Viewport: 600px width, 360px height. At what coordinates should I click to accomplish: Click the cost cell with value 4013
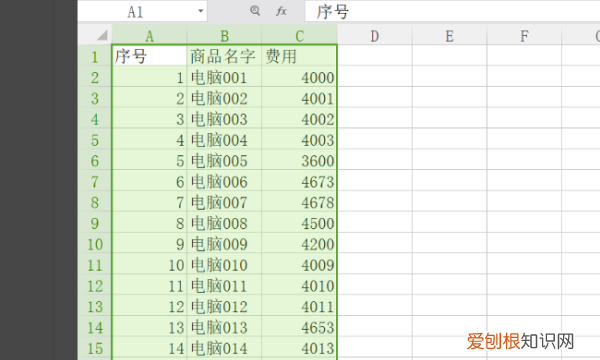299,348
